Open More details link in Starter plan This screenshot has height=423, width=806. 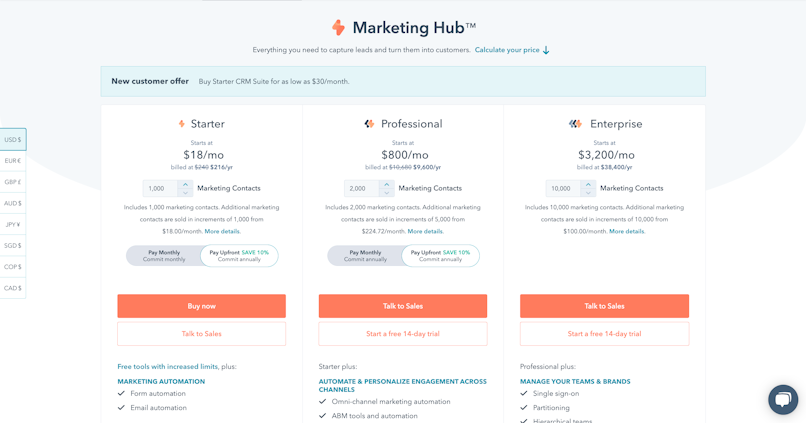(x=222, y=231)
